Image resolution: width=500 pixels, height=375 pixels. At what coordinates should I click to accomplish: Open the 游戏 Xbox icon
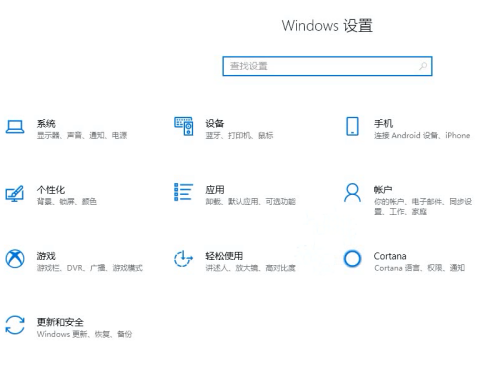[x=15, y=259]
